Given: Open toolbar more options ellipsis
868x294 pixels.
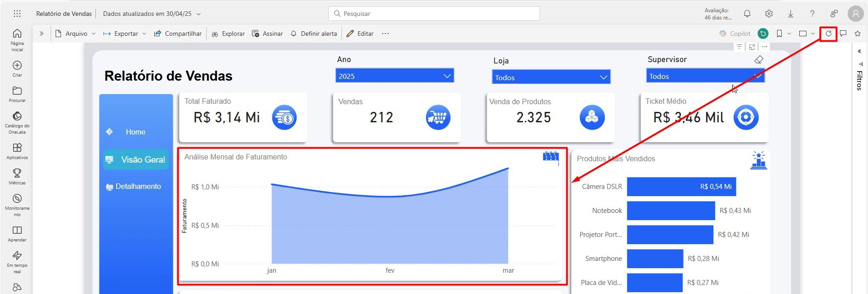Looking at the screenshot, I should pyautogui.click(x=385, y=34).
